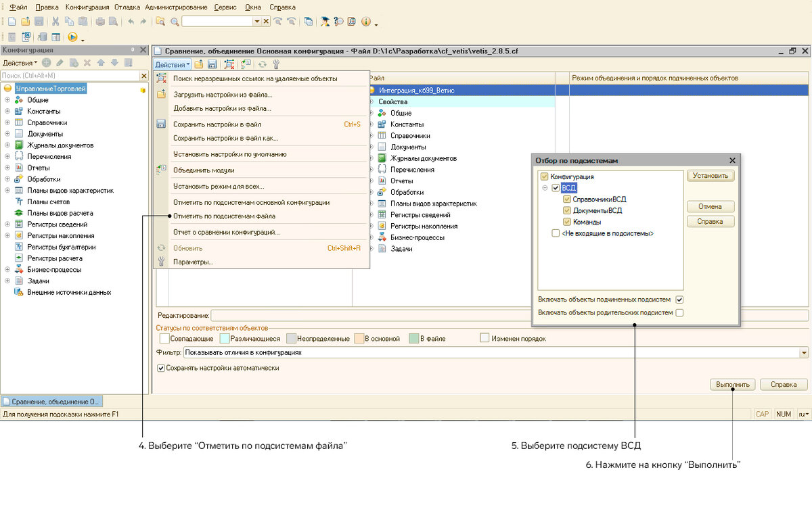Toggle the СправочникиВСД checkbox
Screen dimensions: 812x522
pos(567,199)
